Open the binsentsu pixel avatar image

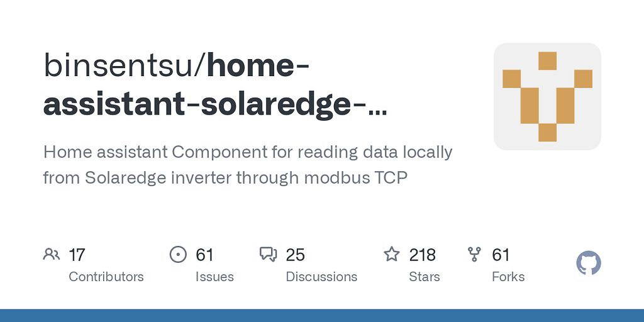[x=547, y=96]
